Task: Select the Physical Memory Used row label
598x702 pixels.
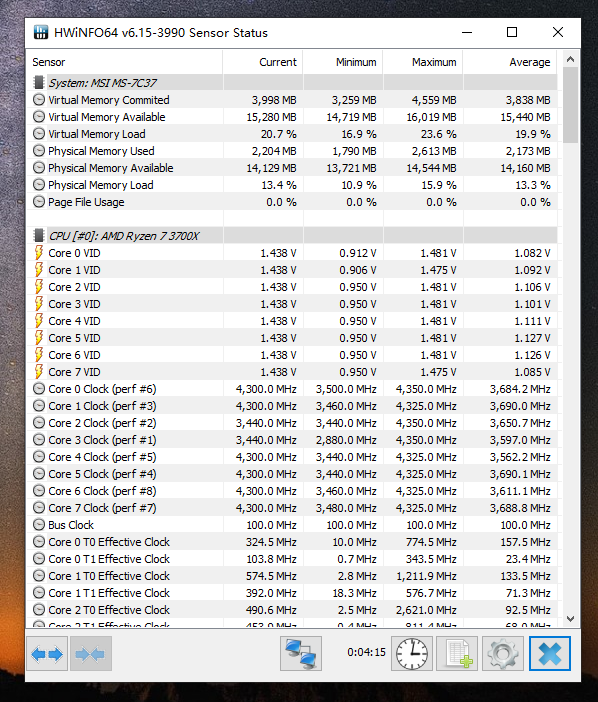Action: tap(101, 151)
